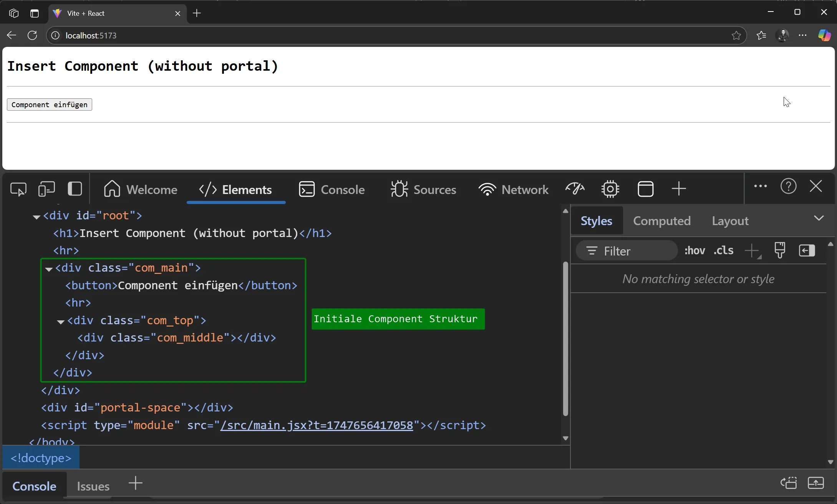This screenshot has width=837, height=504.
Task: Add this page to favorites
Action: click(x=736, y=35)
